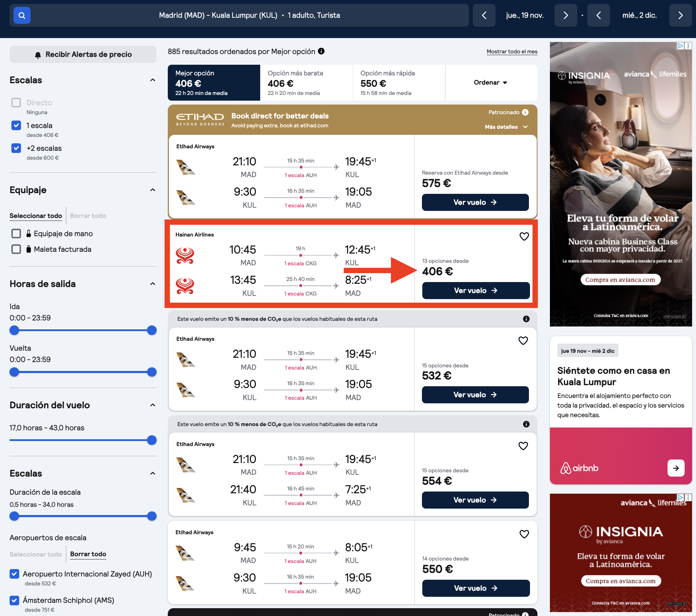Expand Más detalles on Etihad ad
Screen dimensions: 696x616
pos(506,127)
